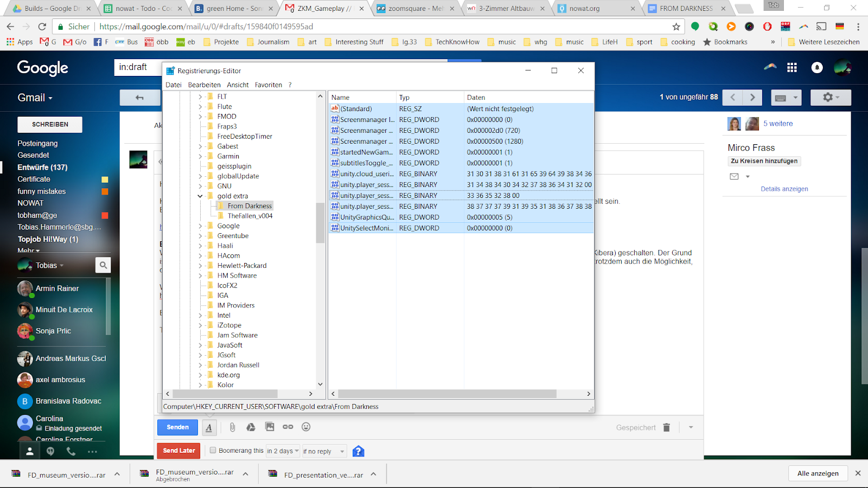Sort registry values by Name column

[x=362, y=98]
